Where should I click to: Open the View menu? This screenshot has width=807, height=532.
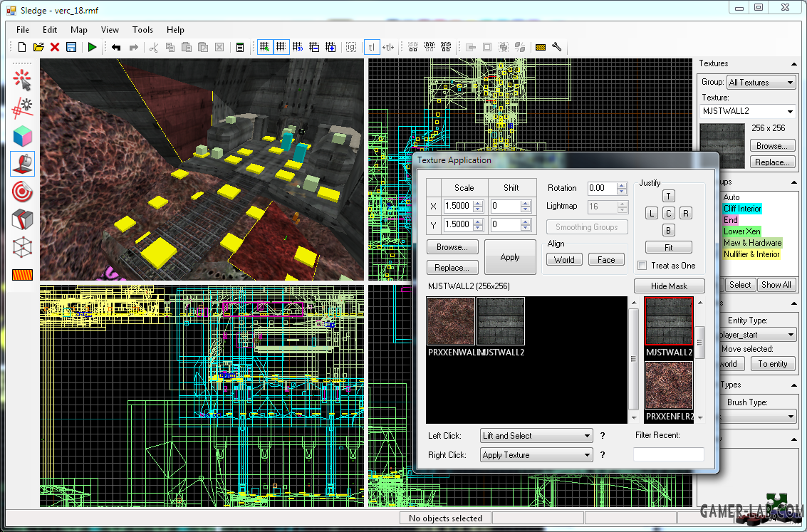point(110,30)
